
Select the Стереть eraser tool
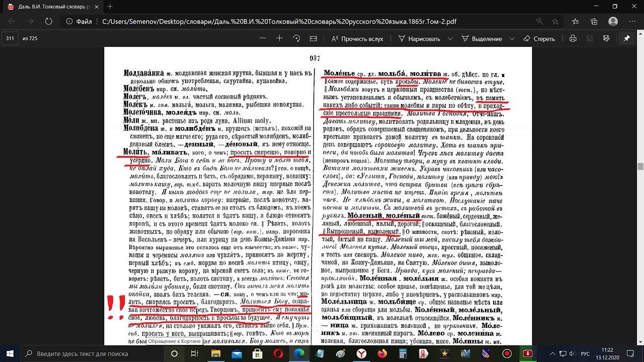click(539, 39)
